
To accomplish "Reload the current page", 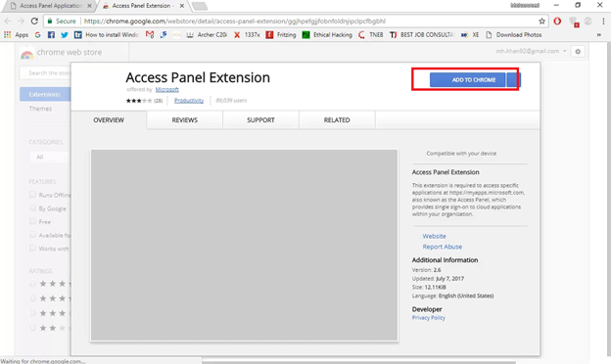I will [34, 21].
